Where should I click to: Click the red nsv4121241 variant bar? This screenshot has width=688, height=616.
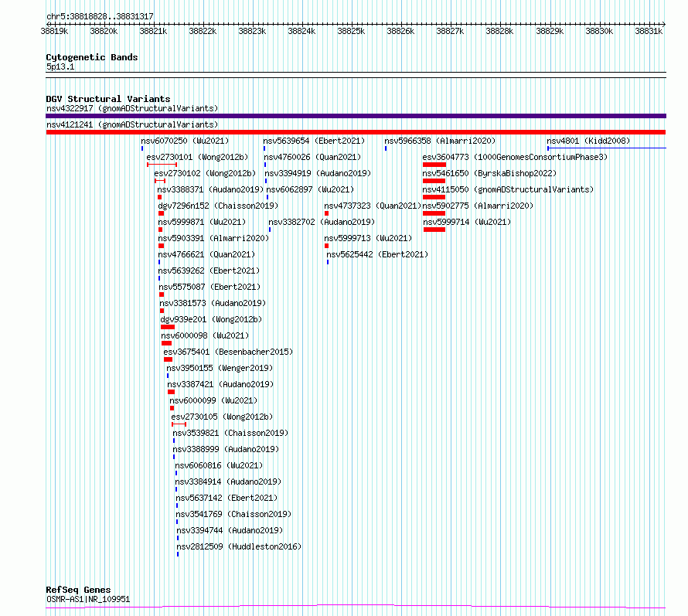(x=356, y=132)
